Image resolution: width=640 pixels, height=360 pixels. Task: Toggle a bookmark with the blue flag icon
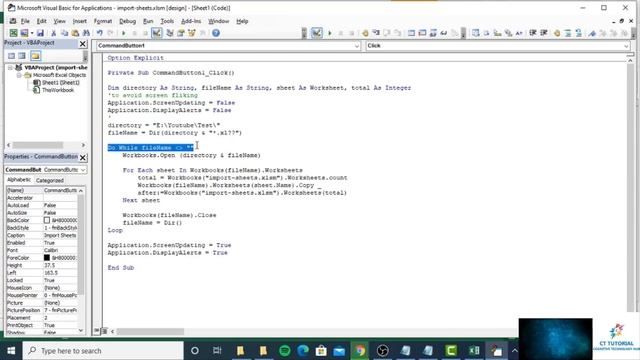pos(592,33)
